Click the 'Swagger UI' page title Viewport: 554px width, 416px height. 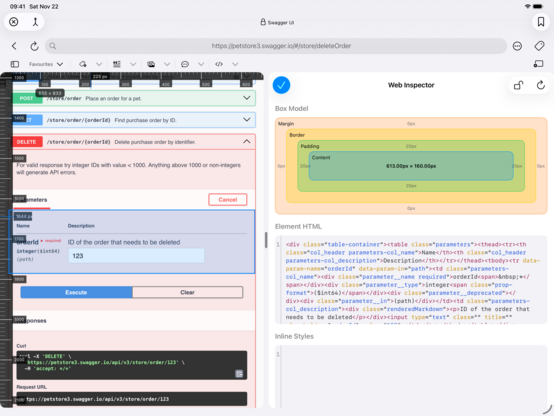tap(281, 23)
